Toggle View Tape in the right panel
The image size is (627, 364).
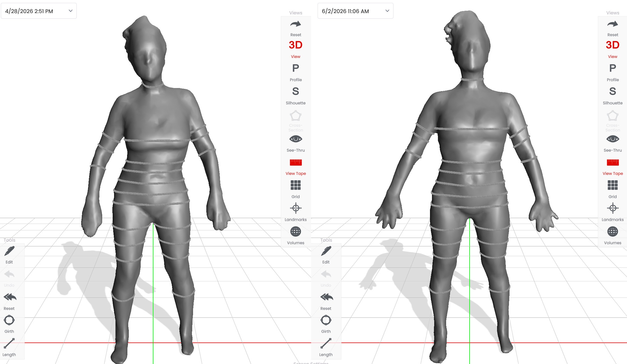[x=613, y=167]
